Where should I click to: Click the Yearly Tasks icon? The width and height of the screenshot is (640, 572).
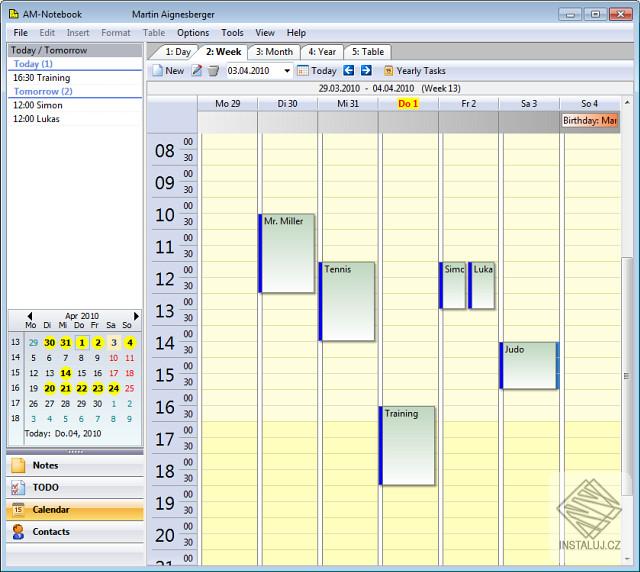coord(389,71)
